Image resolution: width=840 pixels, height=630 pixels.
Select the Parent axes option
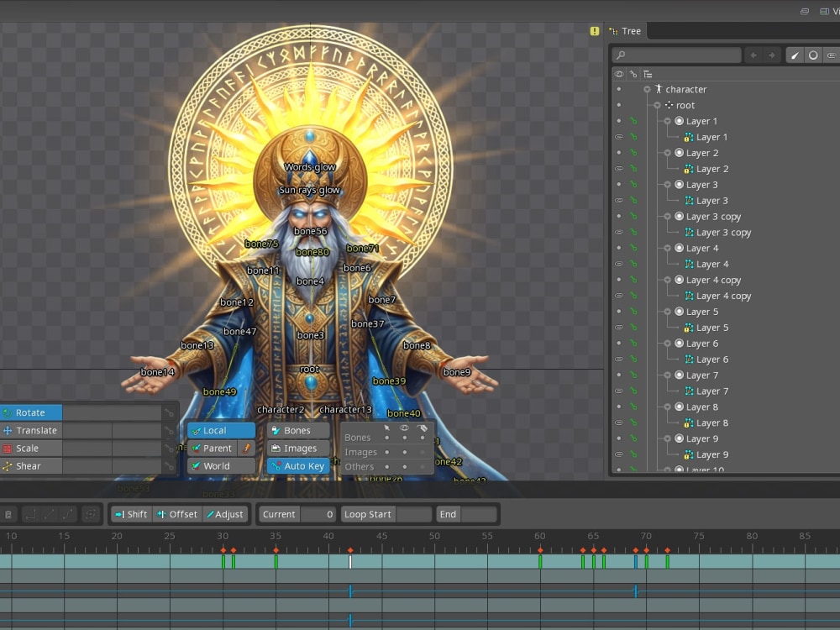(213, 448)
